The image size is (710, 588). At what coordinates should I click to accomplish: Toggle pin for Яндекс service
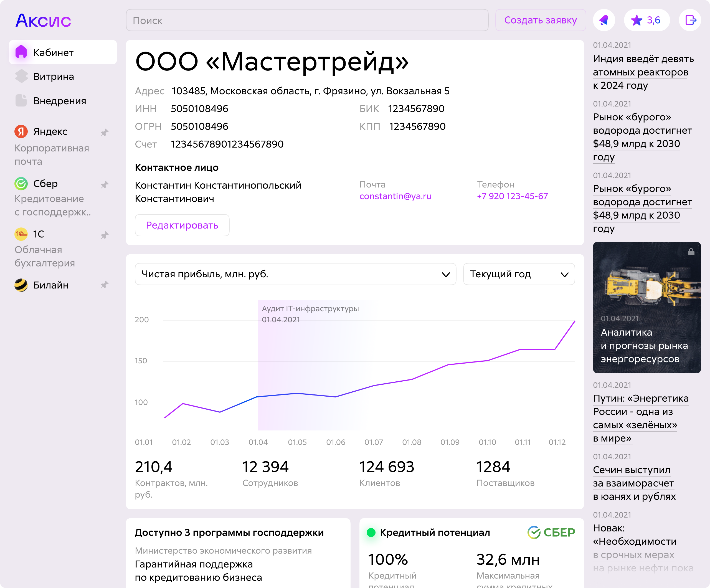click(x=105, y=132)
